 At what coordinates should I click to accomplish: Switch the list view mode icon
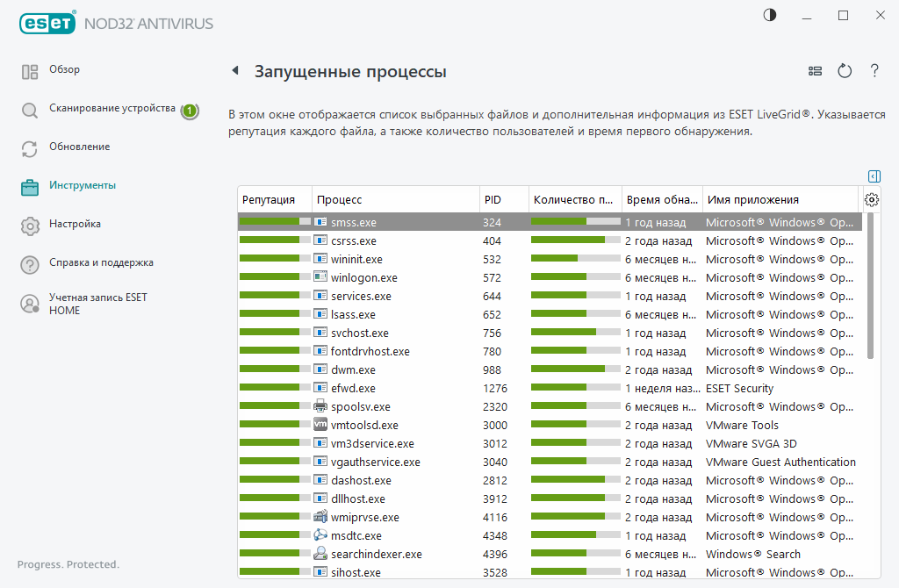(815, 71)
